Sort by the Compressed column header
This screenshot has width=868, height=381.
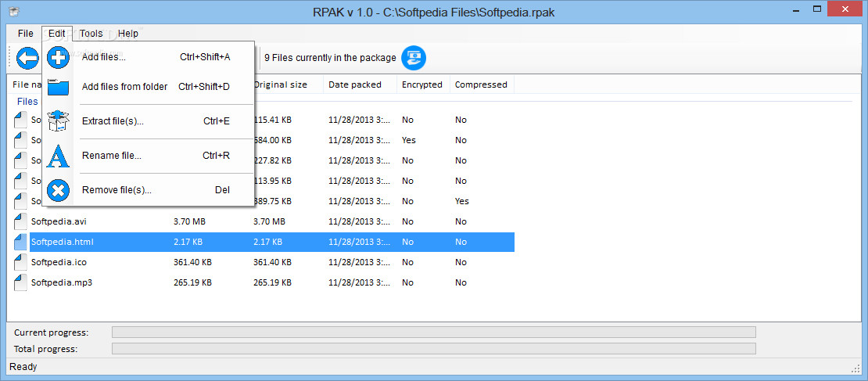click(482, 84)
